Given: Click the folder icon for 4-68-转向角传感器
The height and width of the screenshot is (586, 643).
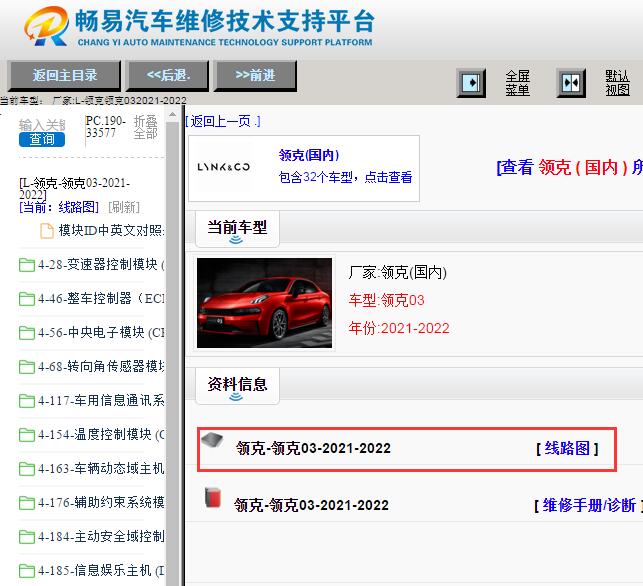Looking at the screenshot, I should 27,367.
